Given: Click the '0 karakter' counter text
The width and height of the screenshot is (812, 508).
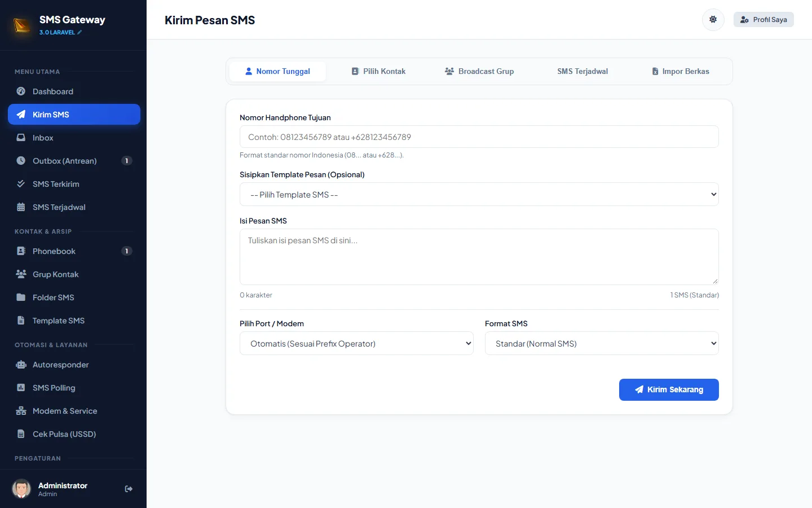Looking at the screenshot, I should pyautogui.click(x=256, y=295).
